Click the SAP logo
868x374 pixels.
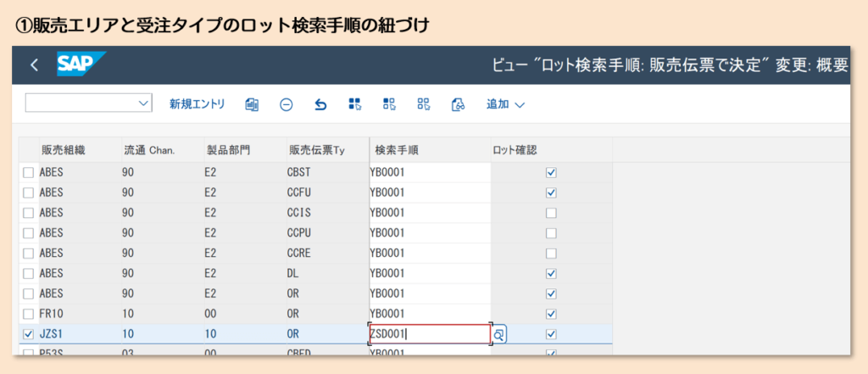pyautogui.click(x=81, y=64)
